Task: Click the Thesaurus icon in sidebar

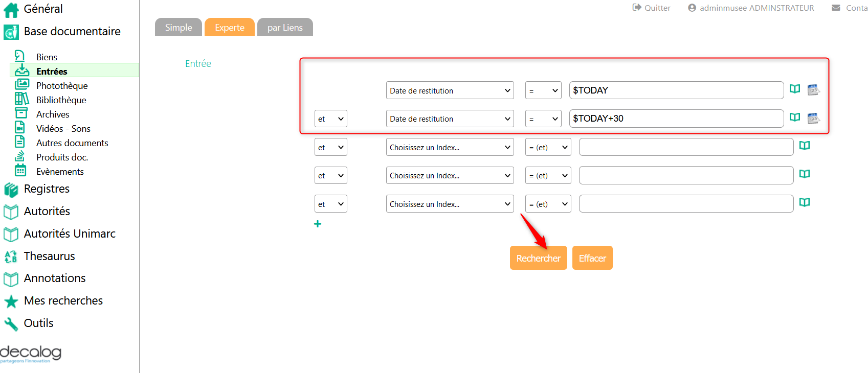Action: pos(11,257)
